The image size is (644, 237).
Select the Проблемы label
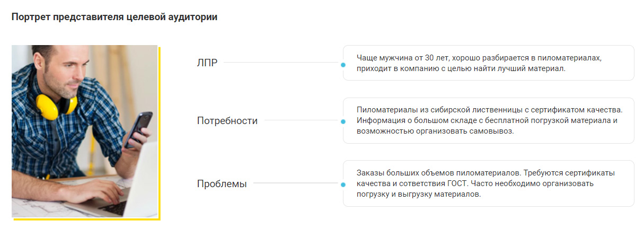[222, 184]
